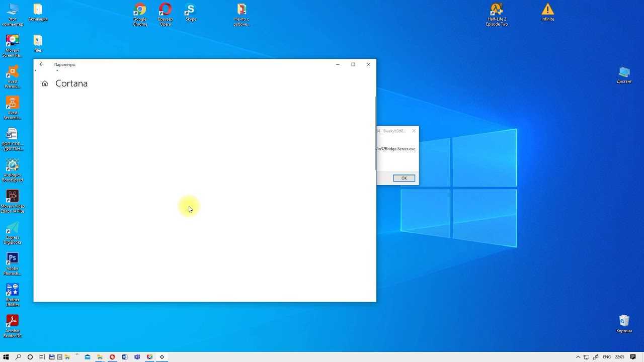Select the Нечто с рабоче... desktop folder
644x362 pixels.
coord(242,15)
